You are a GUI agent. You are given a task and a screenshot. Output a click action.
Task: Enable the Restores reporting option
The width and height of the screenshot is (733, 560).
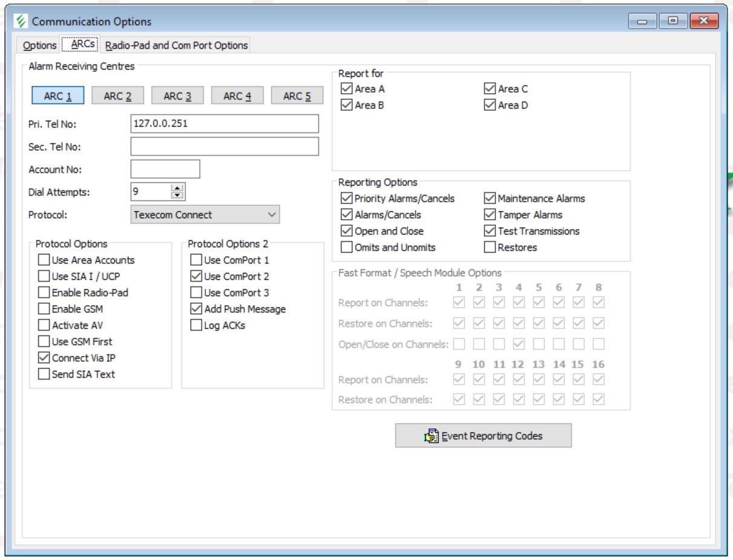point(490,248)
